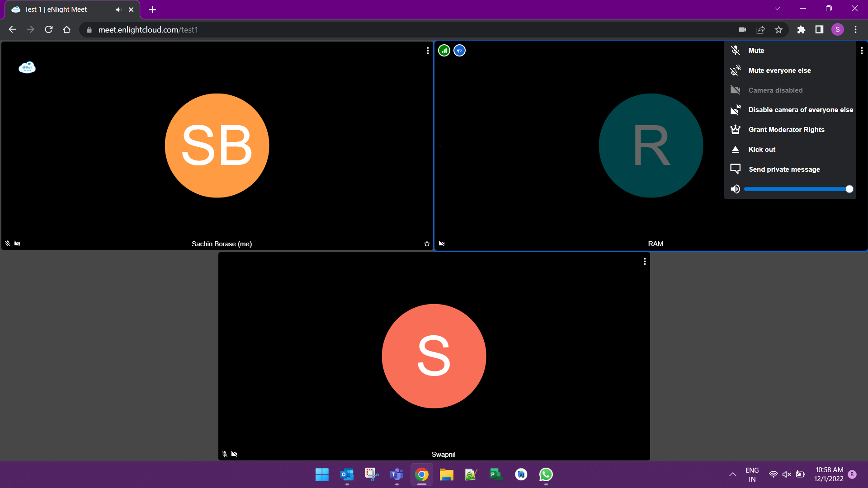The image size is (868, 488).
Task: Click the share page icon in address bar
Action: click(x=760, y=30)
